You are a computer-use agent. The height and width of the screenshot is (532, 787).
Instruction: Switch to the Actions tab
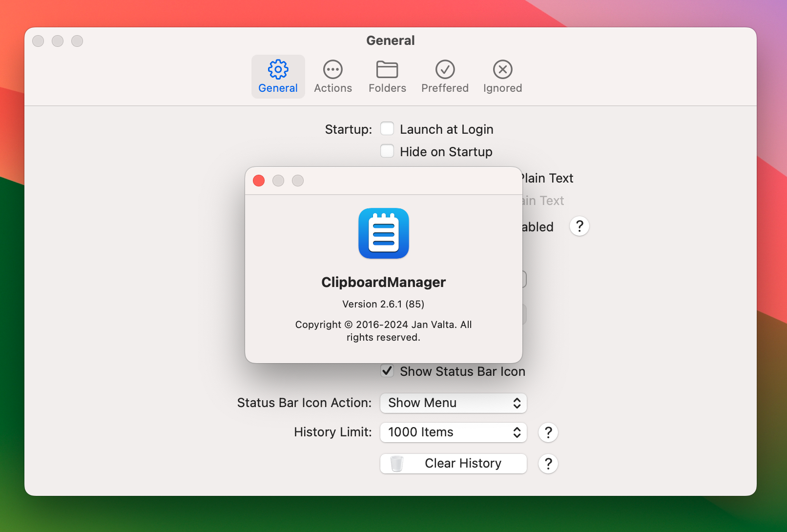[333, 77]
